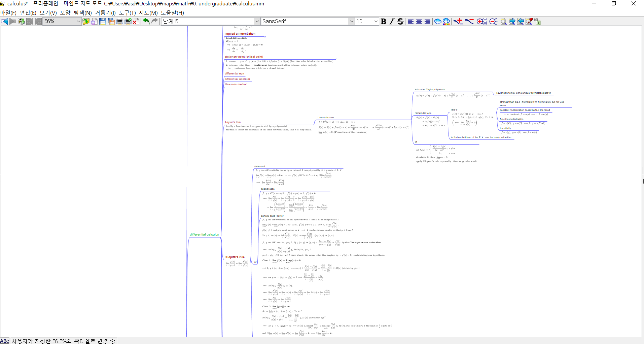Open the 도구(T) menu
This screenshot has width=644, height=344.
[127, 13]
